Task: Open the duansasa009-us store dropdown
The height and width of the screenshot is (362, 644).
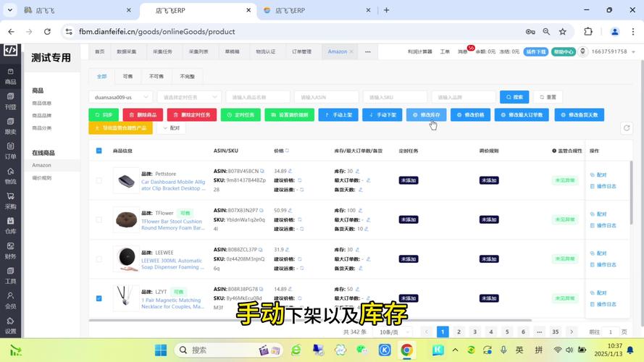Action: (x=121, y=97)
